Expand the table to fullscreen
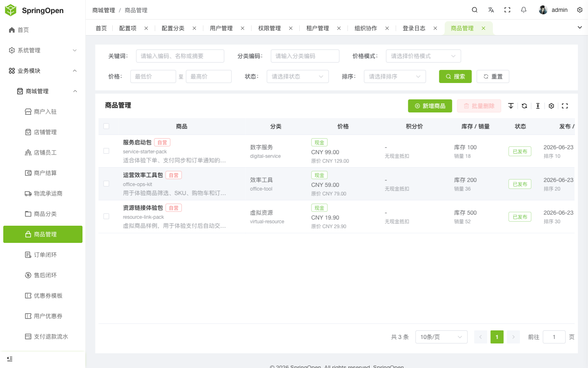This screenshot has width=588, height=368. pos(565,106)
